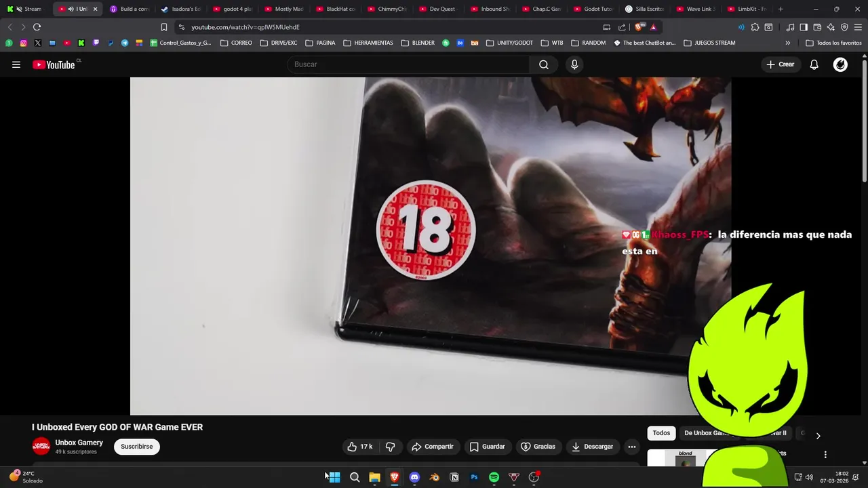Open the YouTube guide hamburger menu

click(x=16, y=64)
